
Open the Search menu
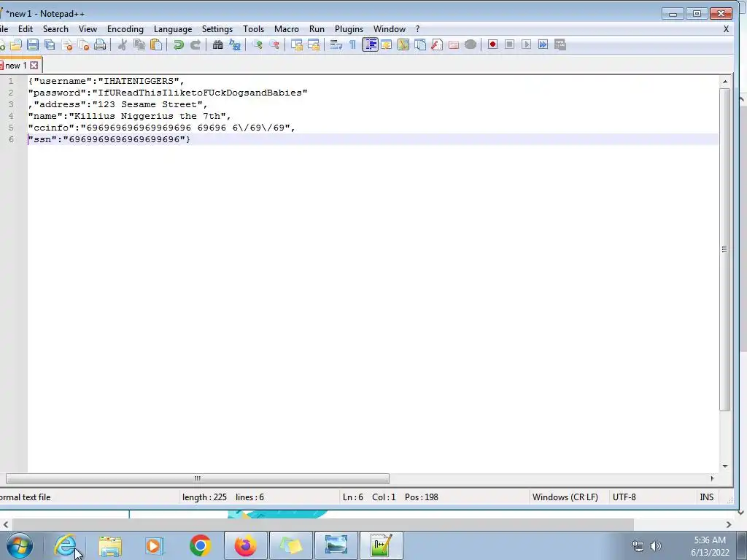[x=55, y=29]
